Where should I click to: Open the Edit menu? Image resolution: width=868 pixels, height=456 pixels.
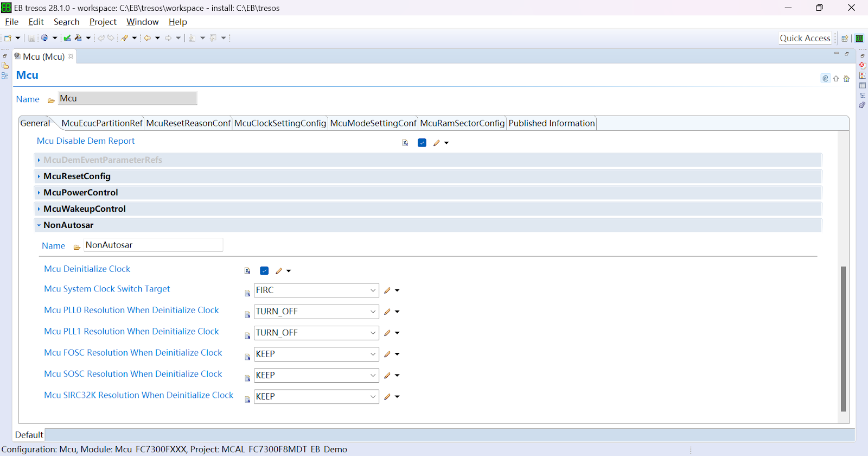click(x=36, y=22)
